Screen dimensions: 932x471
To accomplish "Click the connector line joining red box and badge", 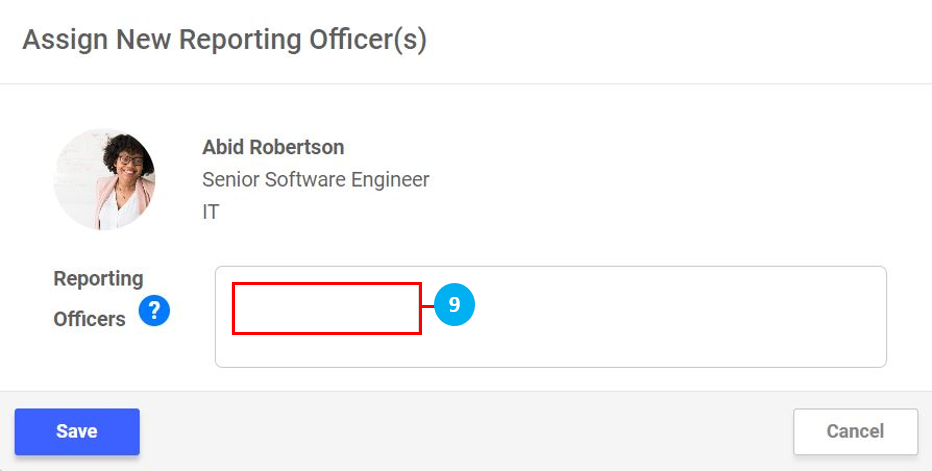I will point(428,305).
